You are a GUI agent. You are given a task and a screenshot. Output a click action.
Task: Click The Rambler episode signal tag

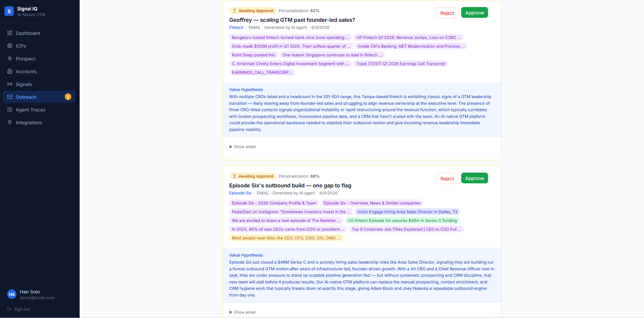pyautogui.click(x=286, y=220)
